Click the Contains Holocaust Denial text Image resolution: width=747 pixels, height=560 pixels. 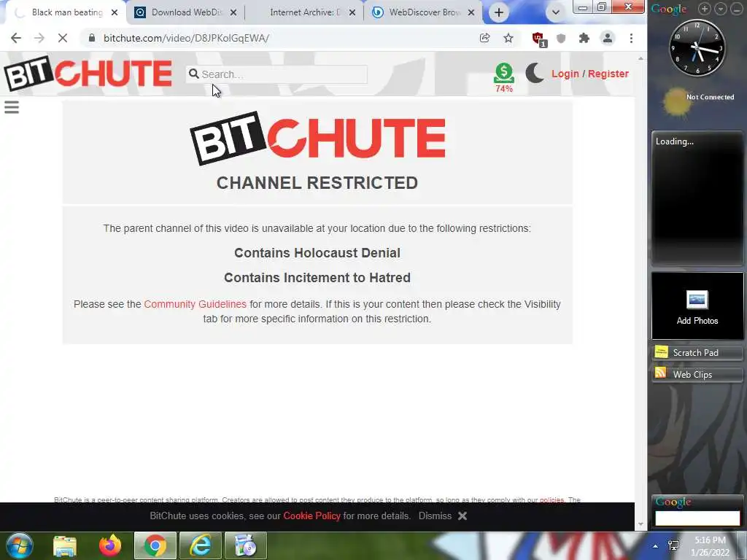click(x=317, y=253)
